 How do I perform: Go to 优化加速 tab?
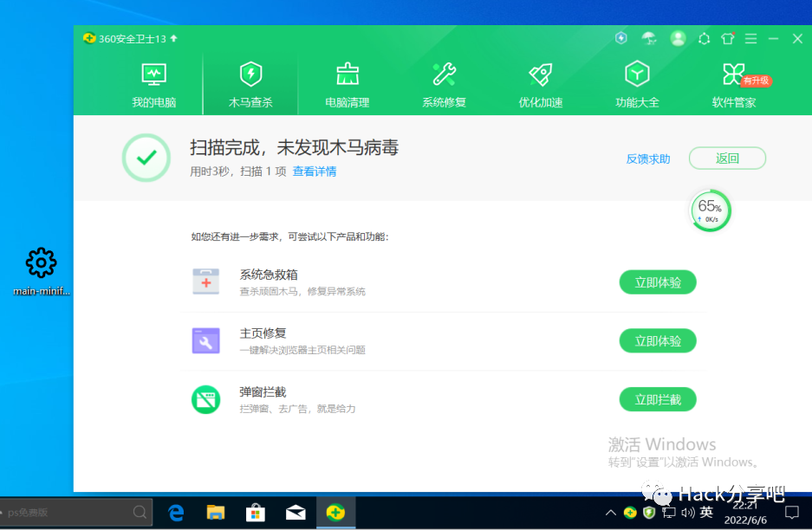[x=541, y=86]
